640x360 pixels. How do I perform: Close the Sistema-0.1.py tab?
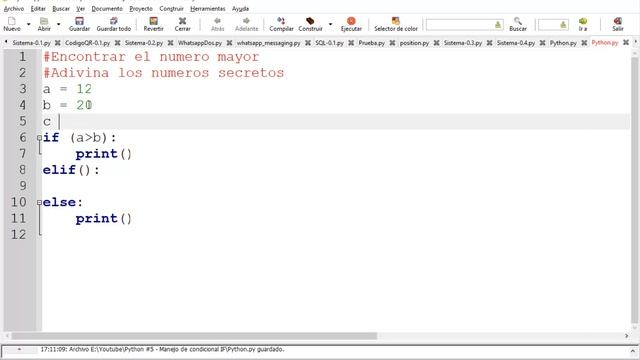[x=58, y=43]
